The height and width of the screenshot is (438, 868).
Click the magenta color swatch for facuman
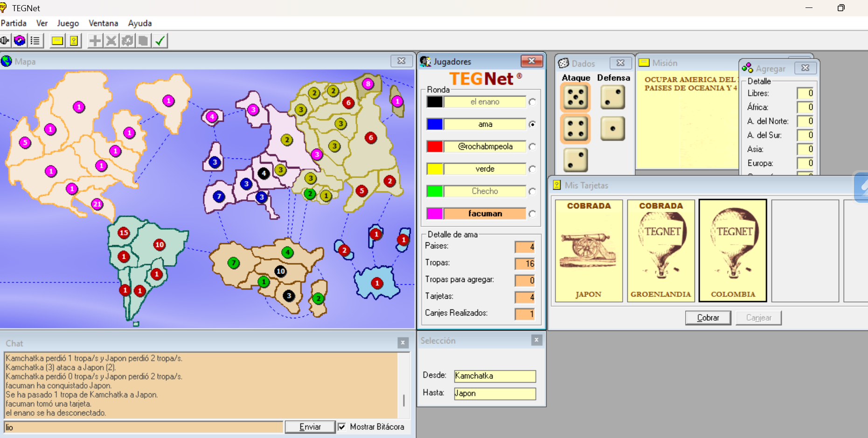[x=434, y=214]
